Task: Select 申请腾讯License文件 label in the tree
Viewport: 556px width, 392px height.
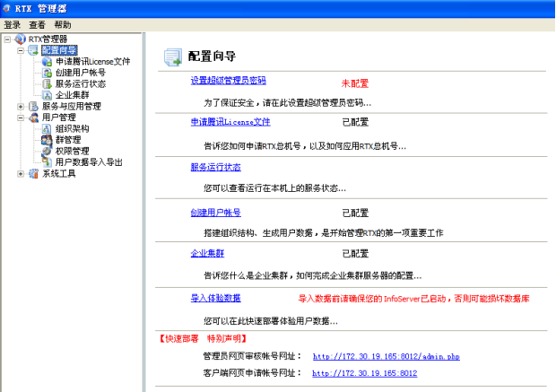Action: [93, 61]
